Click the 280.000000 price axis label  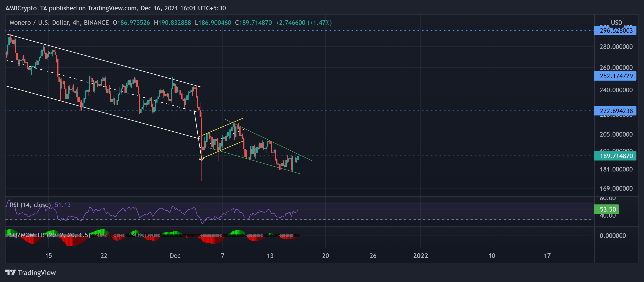point(616,47)
